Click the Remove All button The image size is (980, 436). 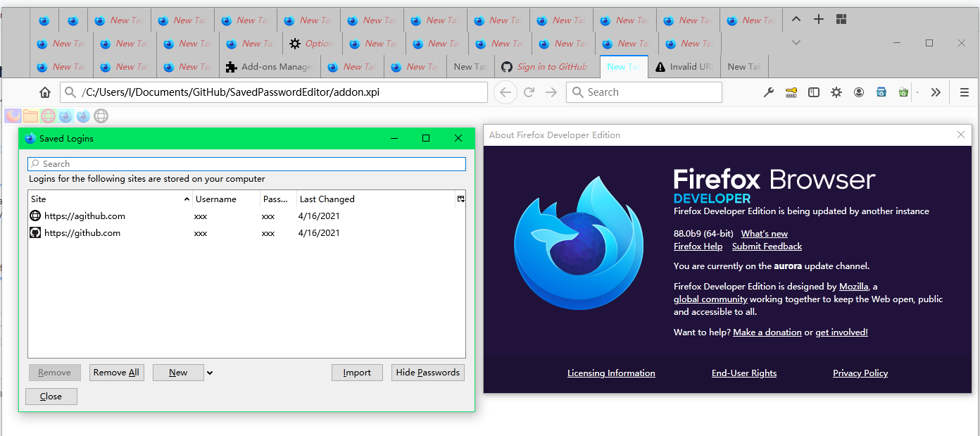[x=116, y=373]
